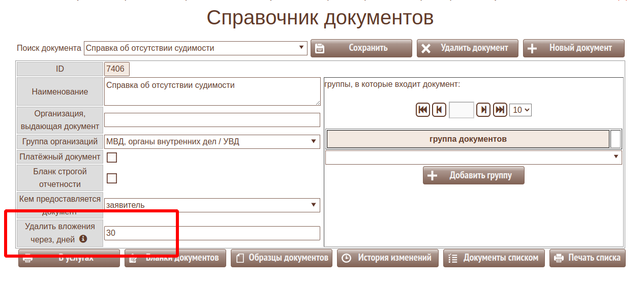Go to previous page of groups list

[x=439, y=110]
